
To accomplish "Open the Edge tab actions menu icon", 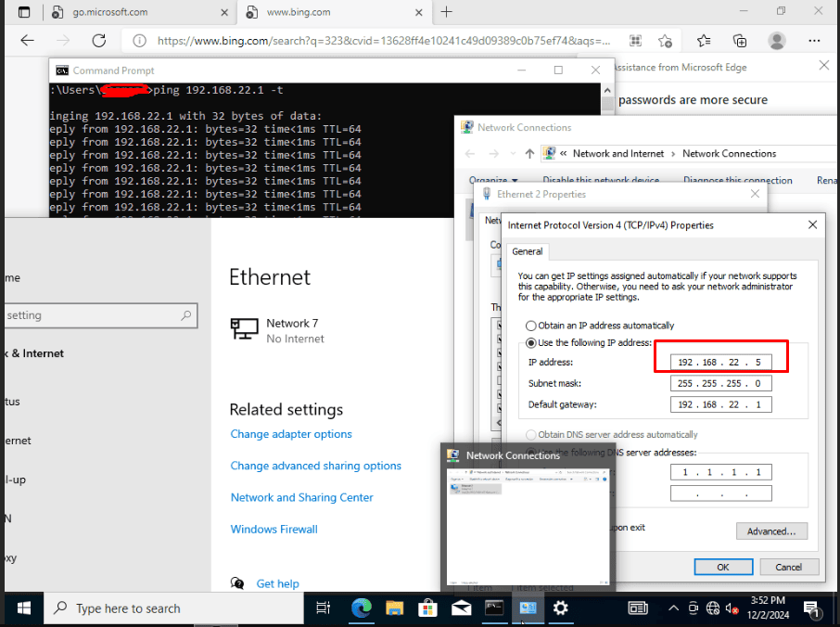I will (x=24, y=12).
